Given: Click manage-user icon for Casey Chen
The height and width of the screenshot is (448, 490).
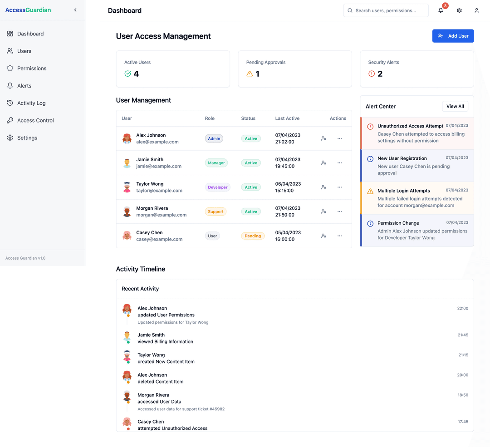Looking at the screenshot, I should [x=323, y=236].
